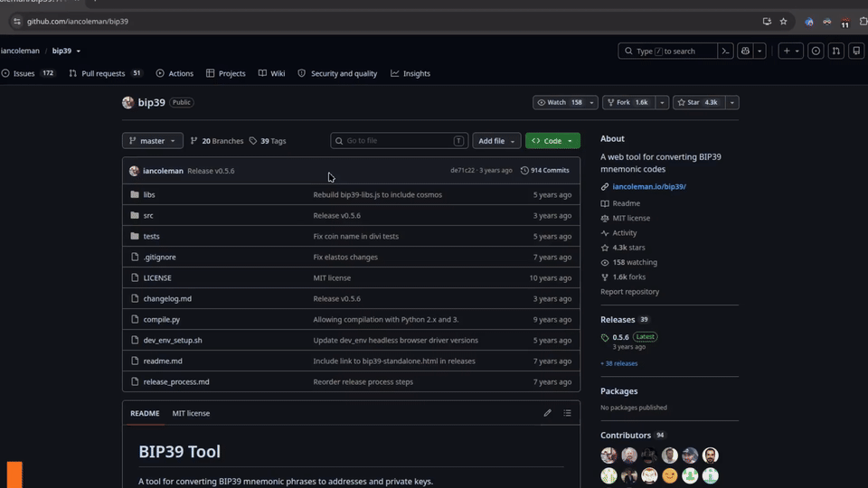The width and height of the screenshot is (868, 488).
Task: Open the issues icon in the top header
Action: (x=816, y=51)
